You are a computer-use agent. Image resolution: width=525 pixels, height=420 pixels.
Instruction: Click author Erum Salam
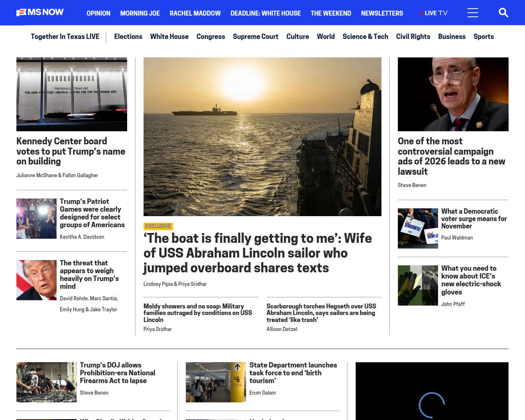[262, 393]
